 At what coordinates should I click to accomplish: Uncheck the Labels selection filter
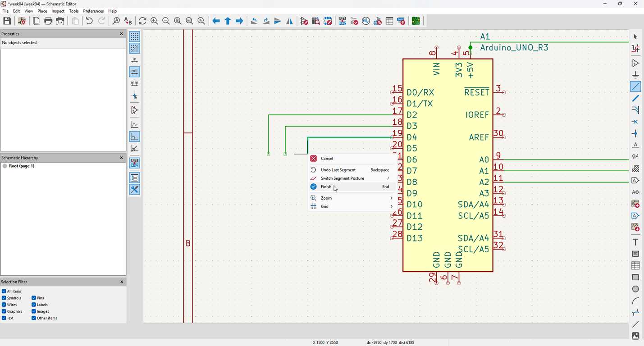click(34, 305)
